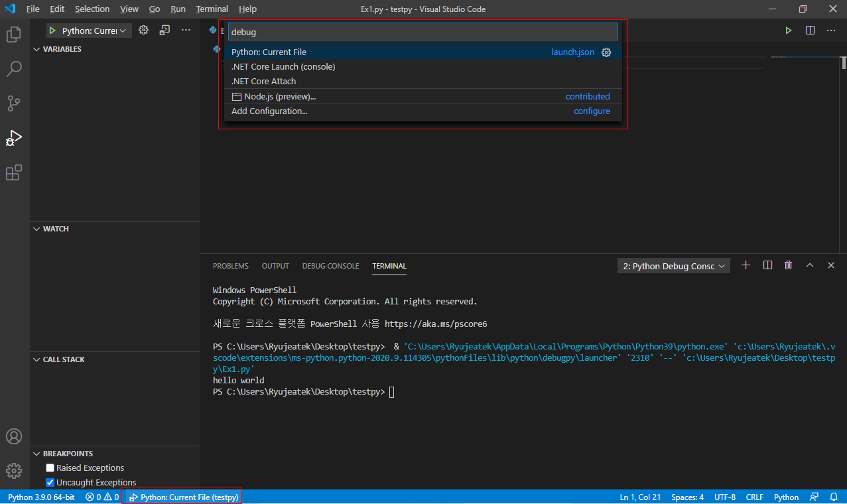Open the Explorer view in activity bar

pyautogui.click(x=14, y=34)
